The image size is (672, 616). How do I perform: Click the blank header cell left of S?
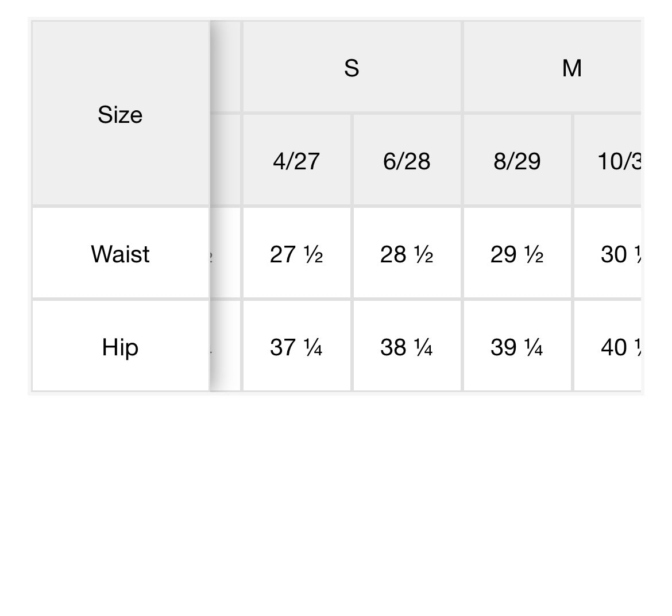coord(226,68)
